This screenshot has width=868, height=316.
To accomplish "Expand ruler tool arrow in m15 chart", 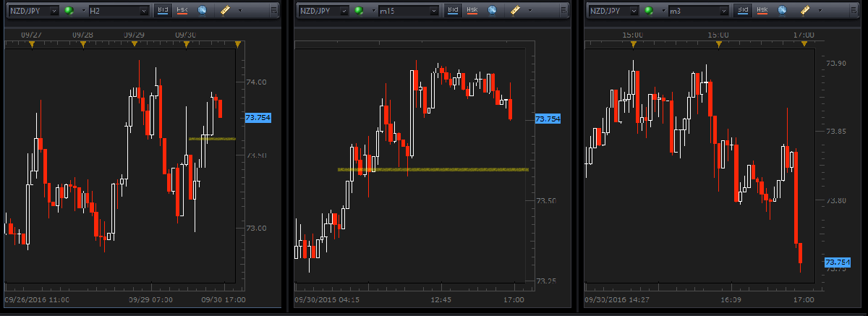I will click(529, 11).
